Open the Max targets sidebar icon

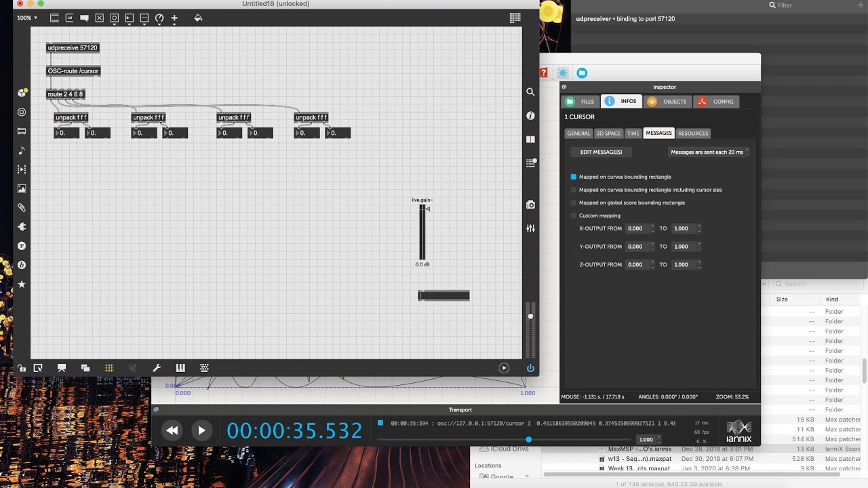pyautogui.click(x=22, y=112)
